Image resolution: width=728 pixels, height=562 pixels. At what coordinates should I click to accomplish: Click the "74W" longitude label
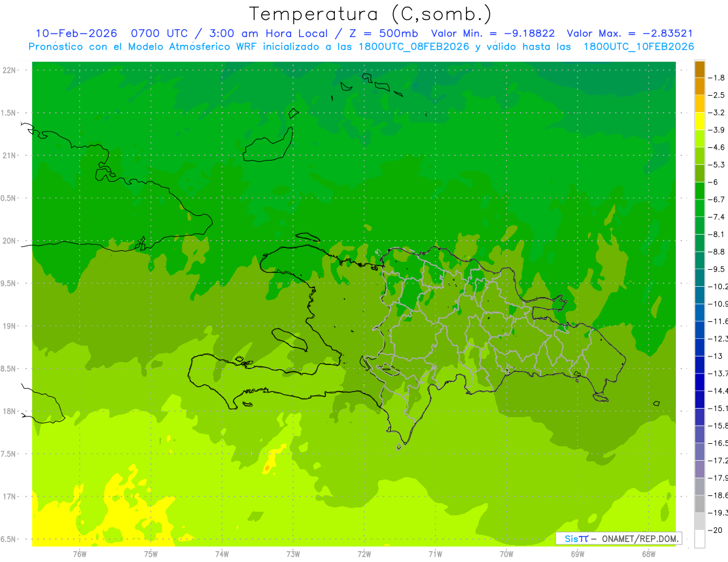222,554
